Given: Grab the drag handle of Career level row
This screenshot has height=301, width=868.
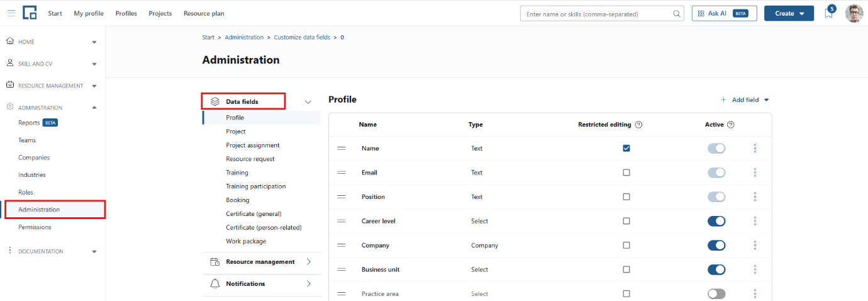Looking at the screenshot, I should 342,221.
